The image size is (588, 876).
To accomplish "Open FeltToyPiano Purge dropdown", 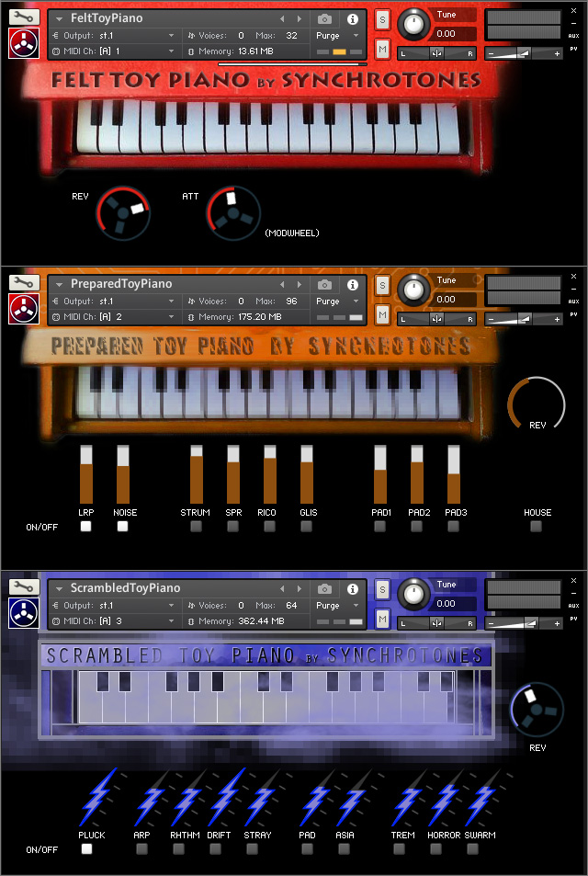I will pos(337,35).
